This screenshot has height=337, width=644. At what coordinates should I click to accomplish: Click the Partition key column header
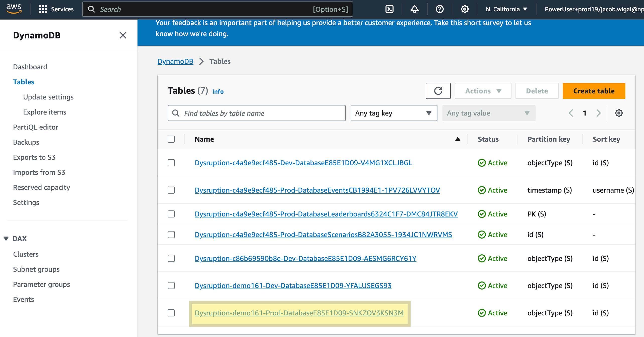click(x=549, y=139)
